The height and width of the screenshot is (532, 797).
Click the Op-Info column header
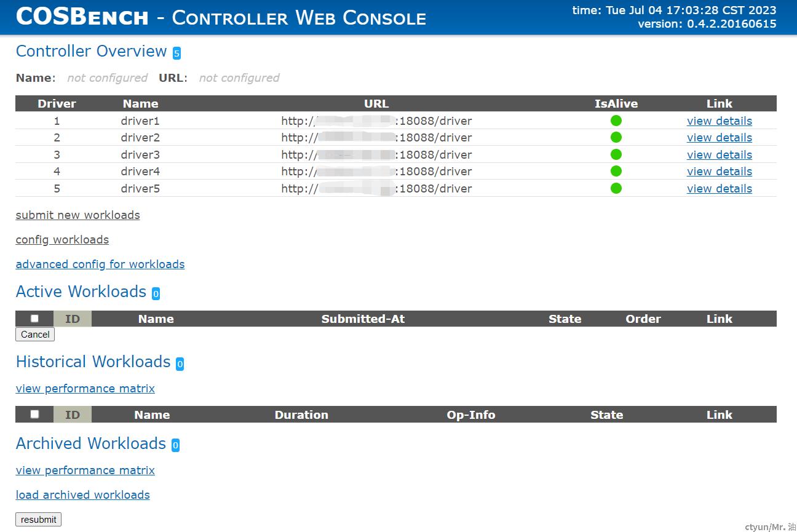[471, 415]
